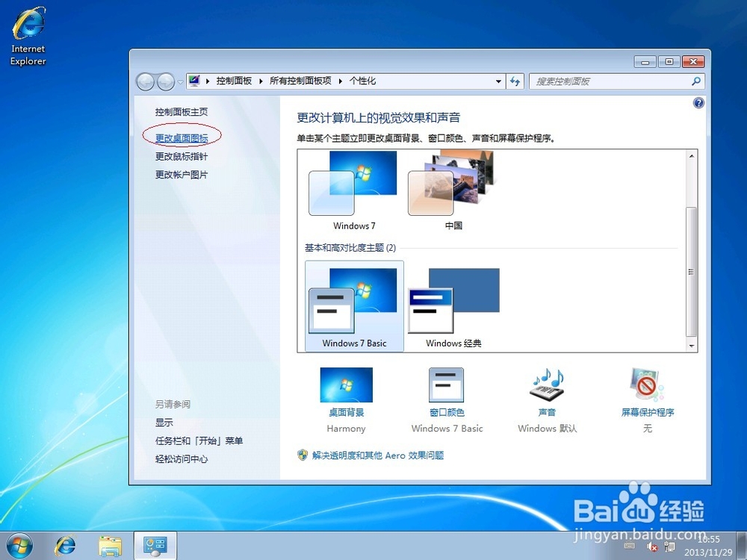The width and height of the screenshot is (747, 560).
Task: Open 显示 link under 另请参阅
Action: (164, 423)
